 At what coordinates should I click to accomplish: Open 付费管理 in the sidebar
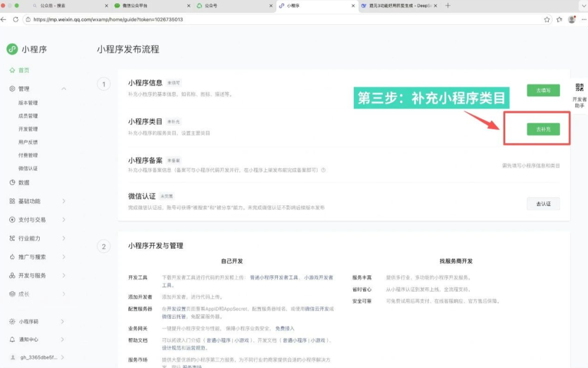tap(28, 155)
